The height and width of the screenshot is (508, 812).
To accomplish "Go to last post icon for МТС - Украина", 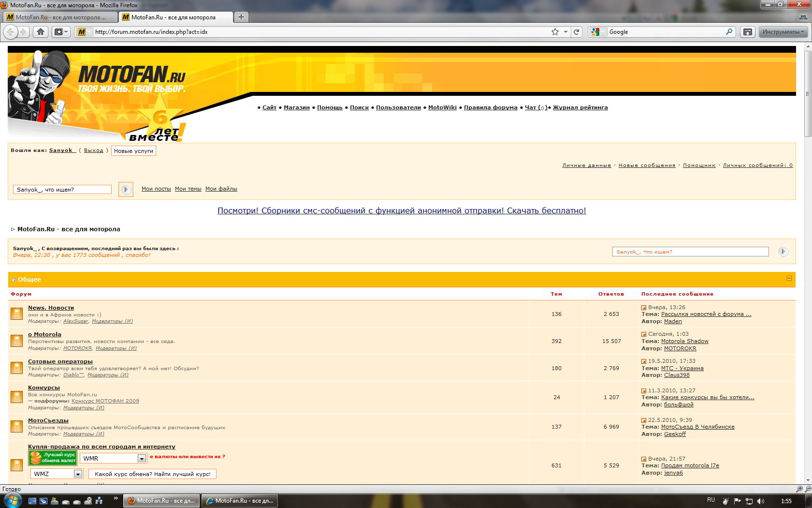I will [644, 361].
